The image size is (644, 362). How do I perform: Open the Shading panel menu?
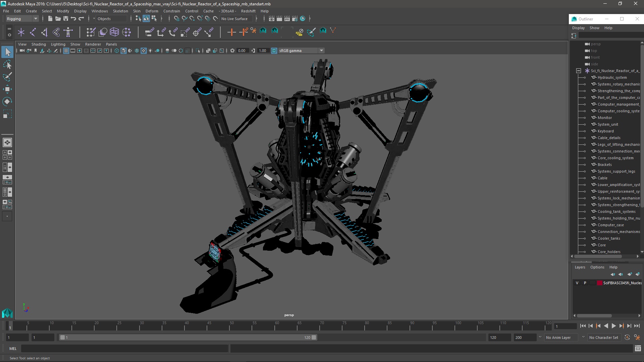pos(39,44)
